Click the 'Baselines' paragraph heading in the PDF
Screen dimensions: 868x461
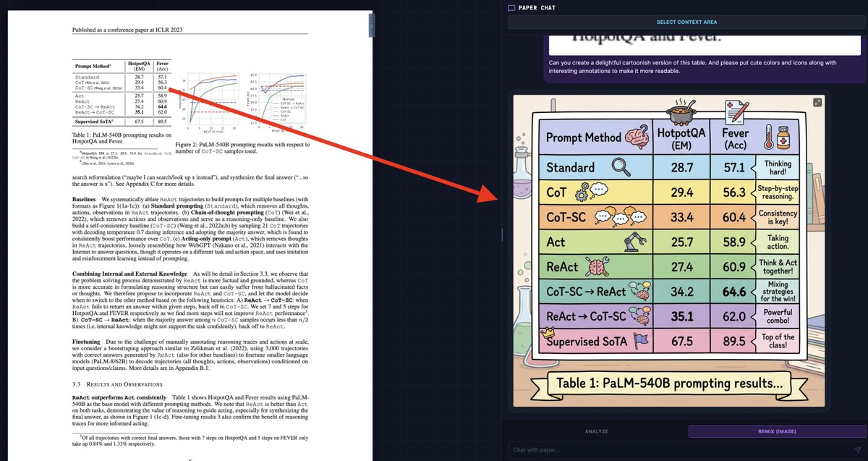[85, 198]
